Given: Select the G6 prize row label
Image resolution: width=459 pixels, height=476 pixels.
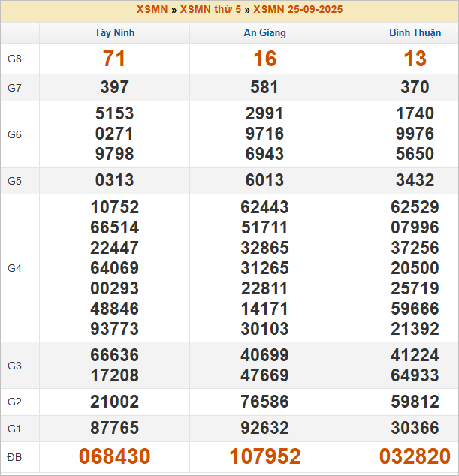Looking at the screenshot, I should point(15,134).
